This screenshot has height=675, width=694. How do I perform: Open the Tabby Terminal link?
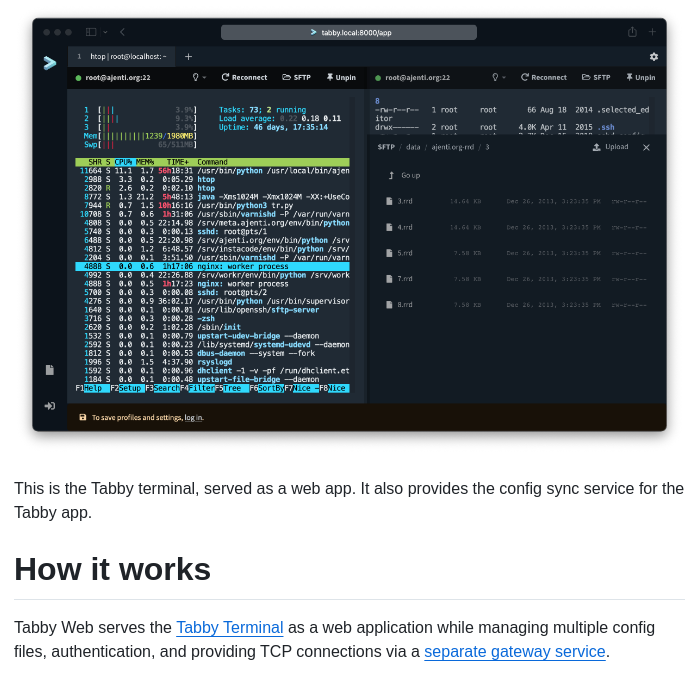(x=230, y=628)
